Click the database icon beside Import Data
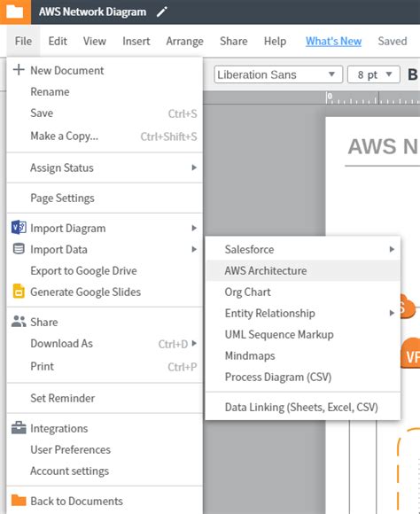 pyautogui.click(x=19, y=249)
